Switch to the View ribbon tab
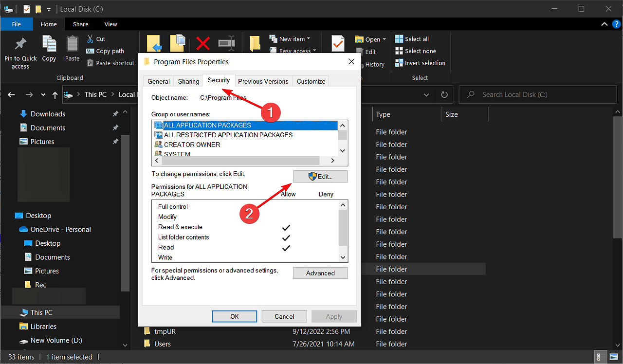 111,24
